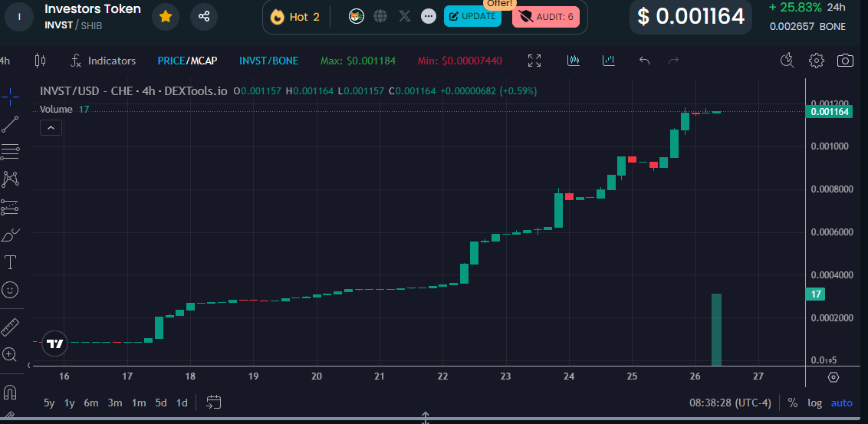Open the share token button

204,17
